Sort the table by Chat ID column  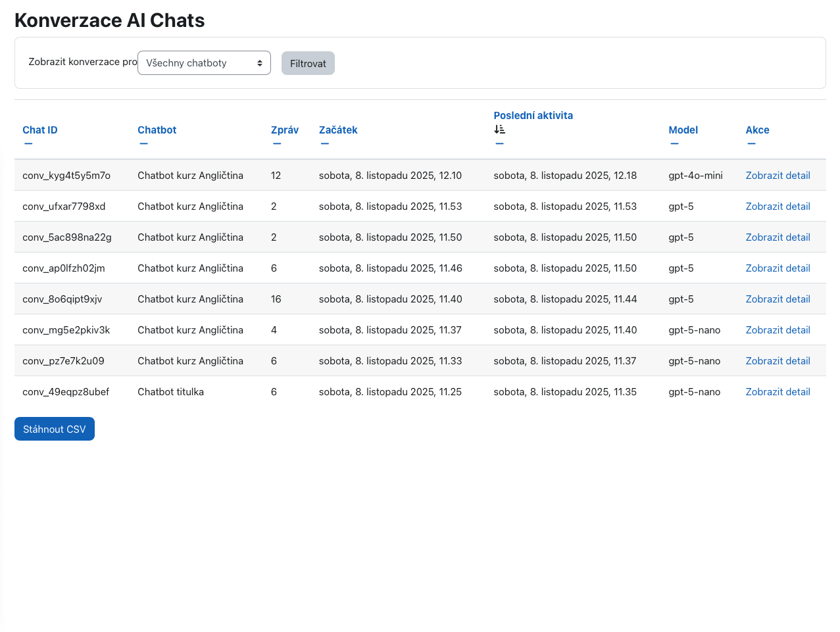pyautogui.click(x=40, y=130)
